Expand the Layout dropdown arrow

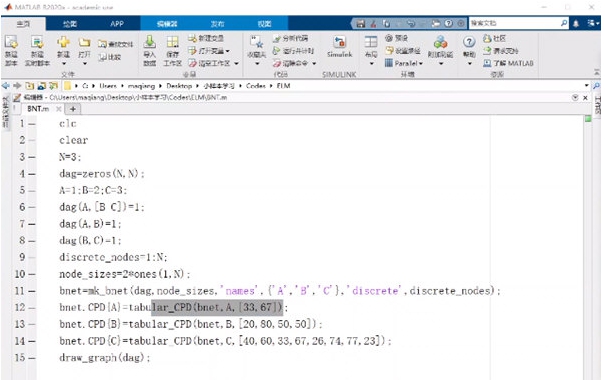tap(371, 63)
